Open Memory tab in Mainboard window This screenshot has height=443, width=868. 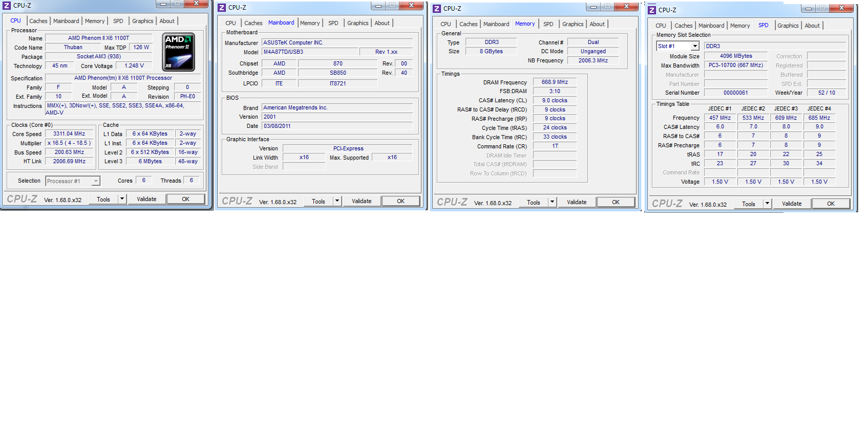310,23
